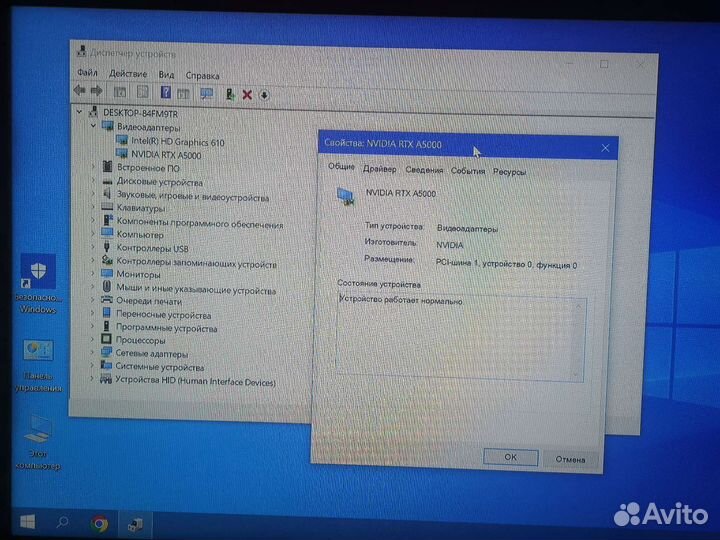Viewport: 720px width, 540px height.
Task: Click the update driver green icon
Action: 230,95
